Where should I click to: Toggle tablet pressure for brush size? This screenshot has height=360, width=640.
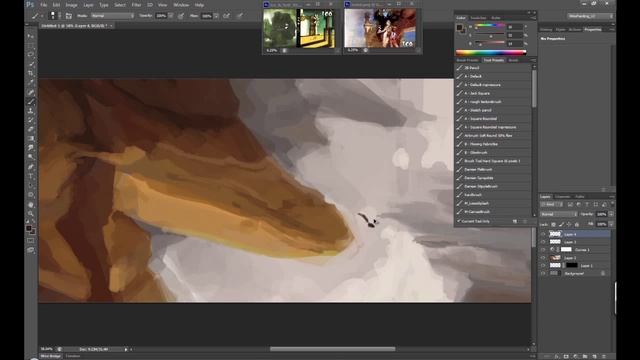coord(240,16)
